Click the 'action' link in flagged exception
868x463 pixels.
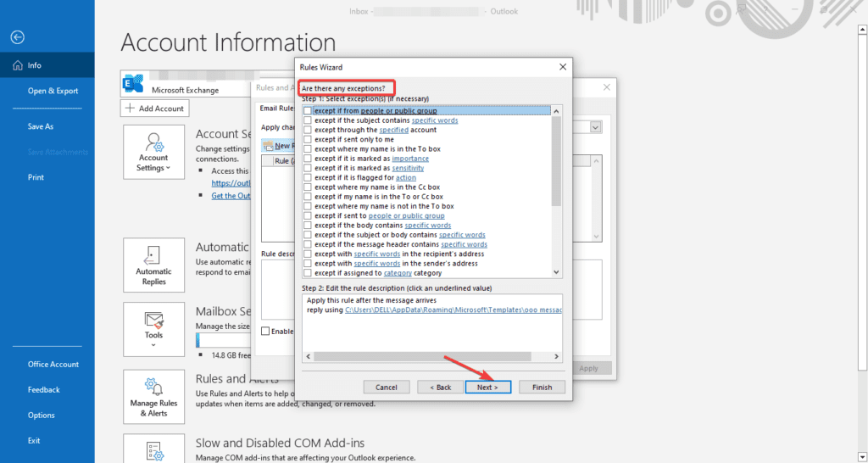point(406,178)
